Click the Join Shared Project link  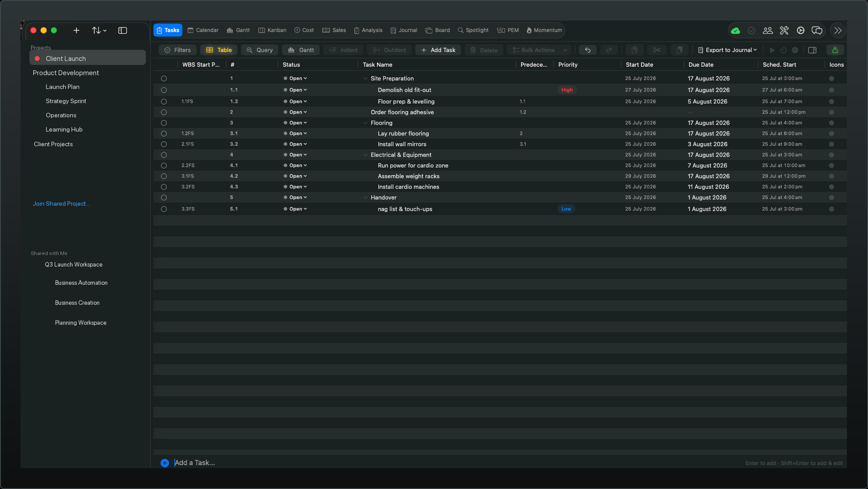point(61,204)
